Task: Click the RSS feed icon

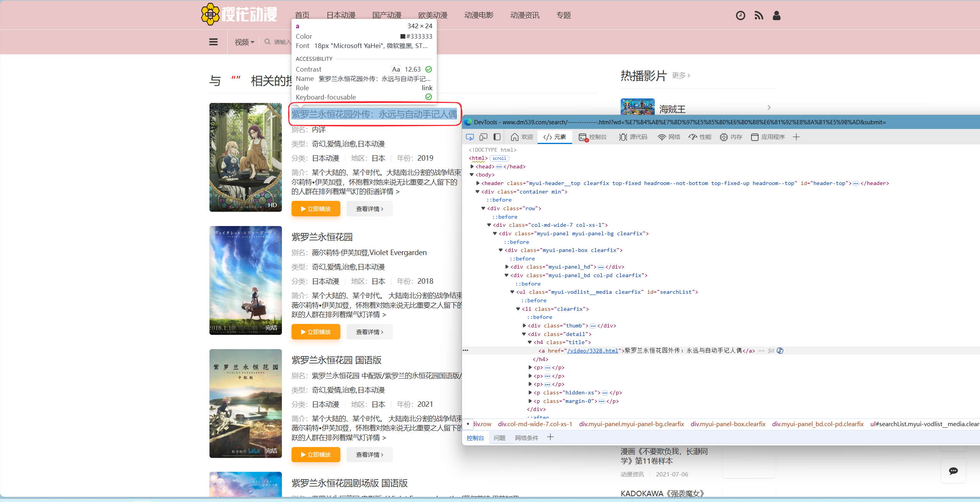Action: click(x=759, y=15)
